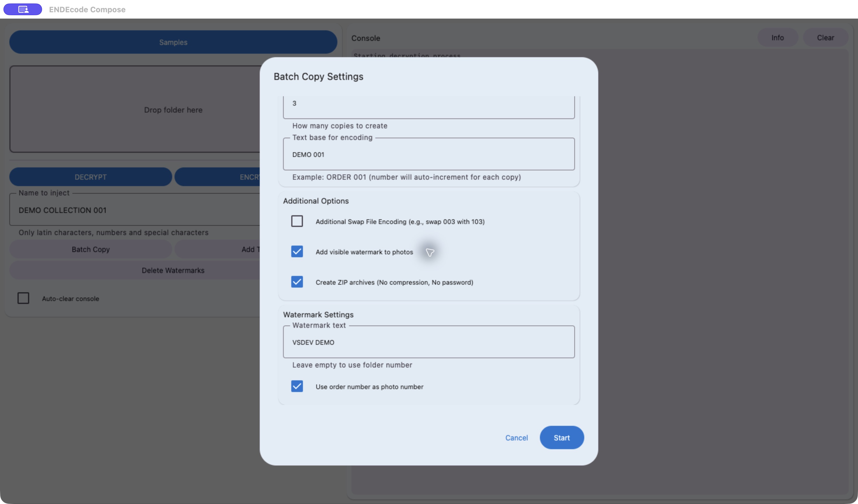The width and height of the screenshot is (858, 504).
Task: Open Samples in main window
Action: [173, 42]
